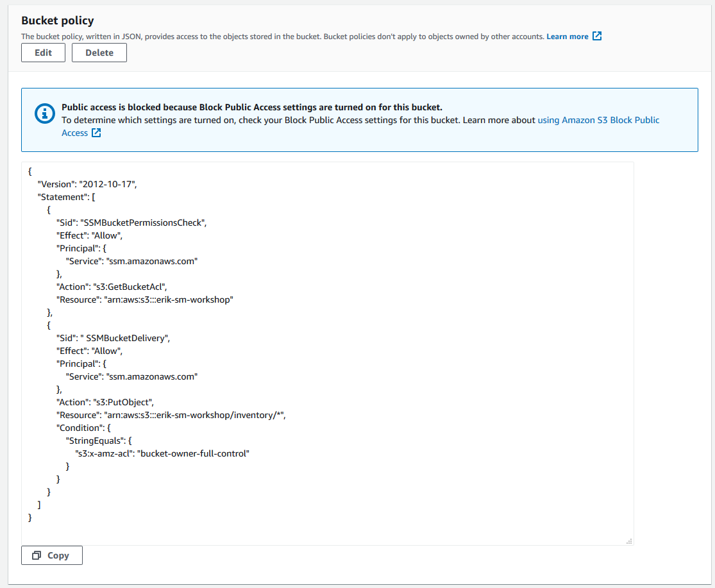The width and height of the screenshot is (715, 588).
Task: Click the resize handle of policy box
Action: click(x=629, y=541)
